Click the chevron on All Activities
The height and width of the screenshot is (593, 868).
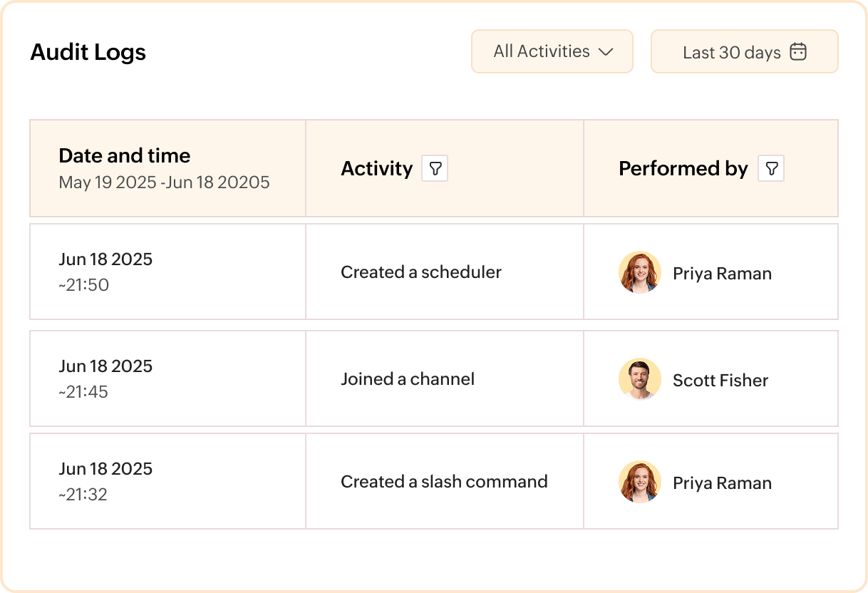point(607,51)
